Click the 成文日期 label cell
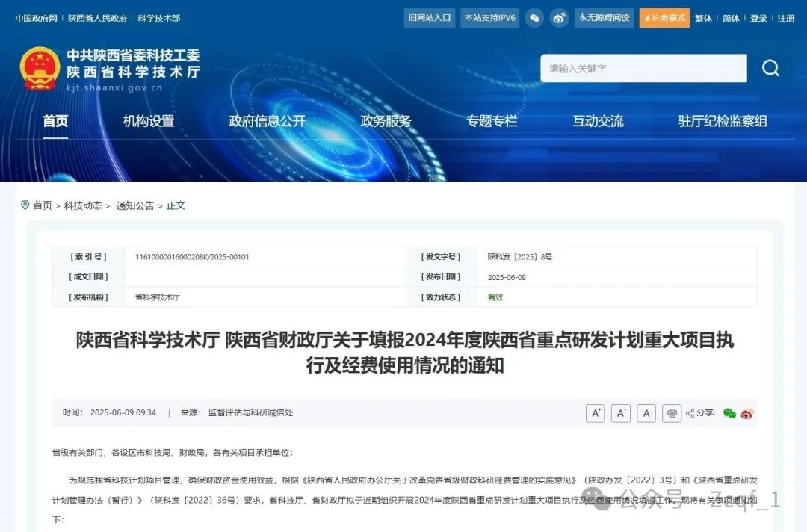Screen dimensions: 807x532 coord(88,276)
